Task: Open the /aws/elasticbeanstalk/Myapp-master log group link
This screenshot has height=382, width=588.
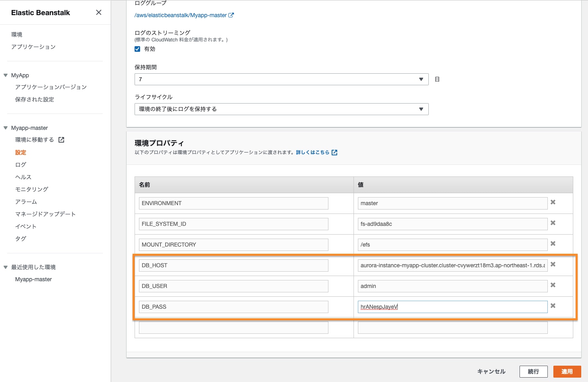Action: (x=181, y=15)
